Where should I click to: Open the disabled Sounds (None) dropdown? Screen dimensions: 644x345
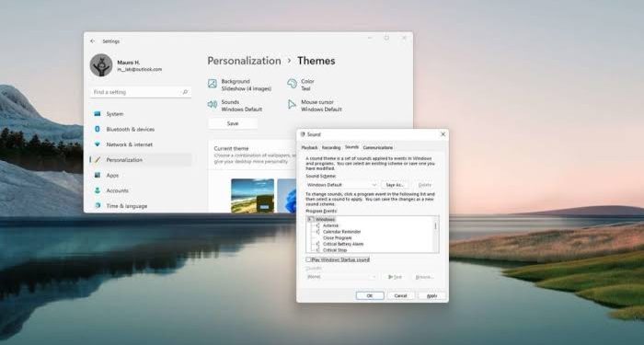click(x=341, y=277)
